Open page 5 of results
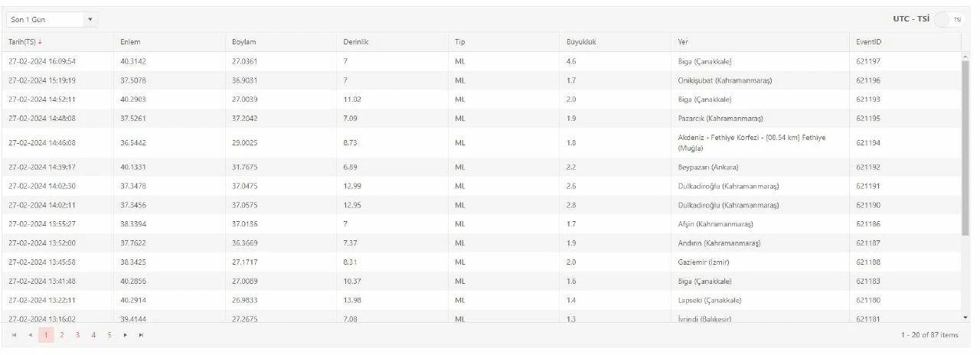Screen dimensions: 980x355 coord(109,335)
